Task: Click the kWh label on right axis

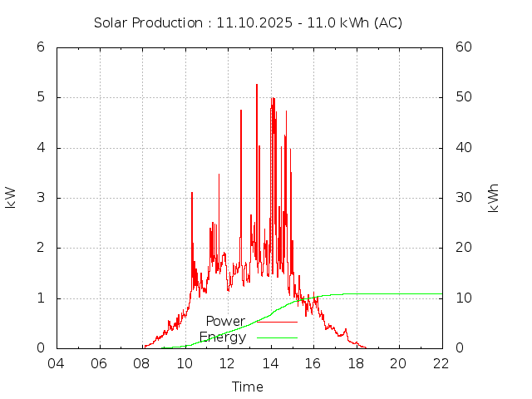Action: 494,197
